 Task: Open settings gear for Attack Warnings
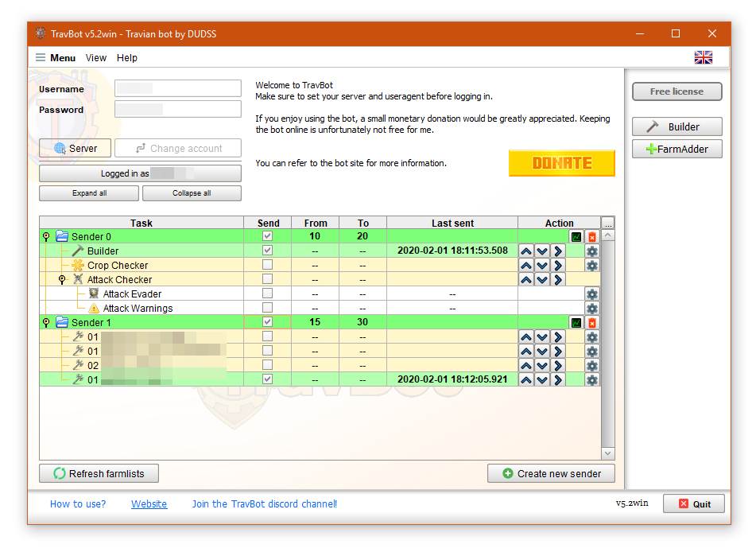coord(592,309)
